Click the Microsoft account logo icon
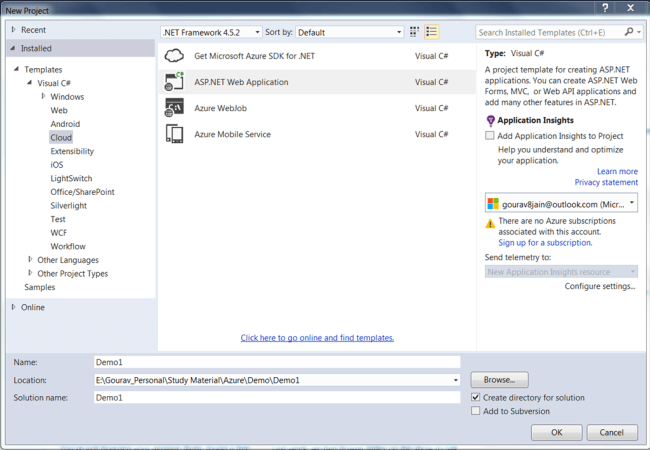Image resolution: width=650 pixels, height=450 pixels. click(493, 203)
